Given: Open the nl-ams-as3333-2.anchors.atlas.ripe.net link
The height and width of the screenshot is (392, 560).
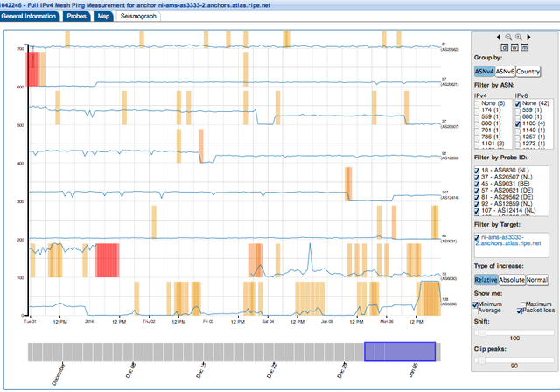Looking at the screenshot, I should click(510, 241).
